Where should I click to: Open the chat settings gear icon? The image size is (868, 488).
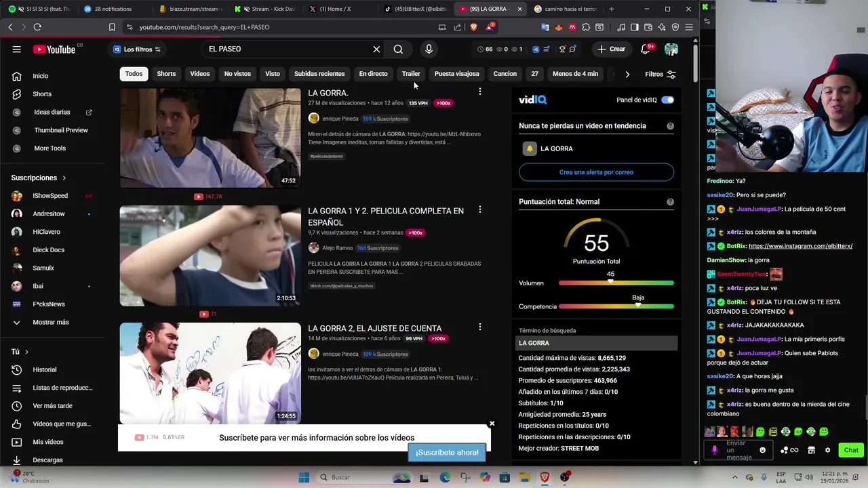(x=827, y=450)
